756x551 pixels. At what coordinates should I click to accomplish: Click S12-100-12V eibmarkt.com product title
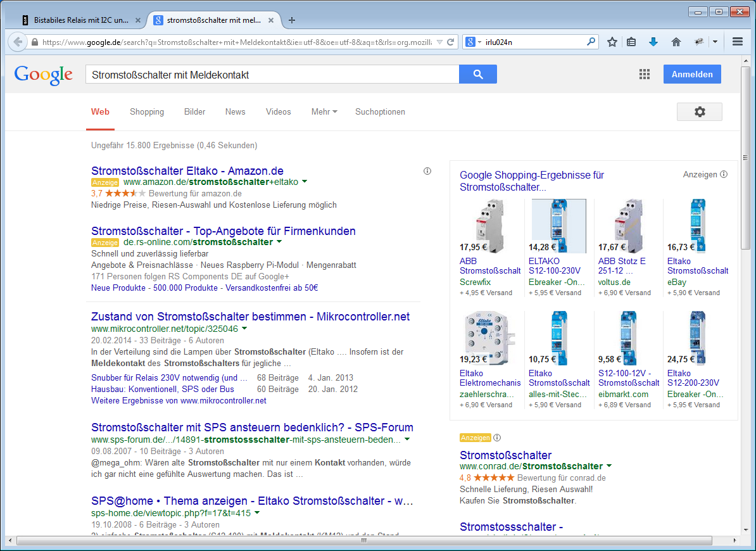(629, 378)
